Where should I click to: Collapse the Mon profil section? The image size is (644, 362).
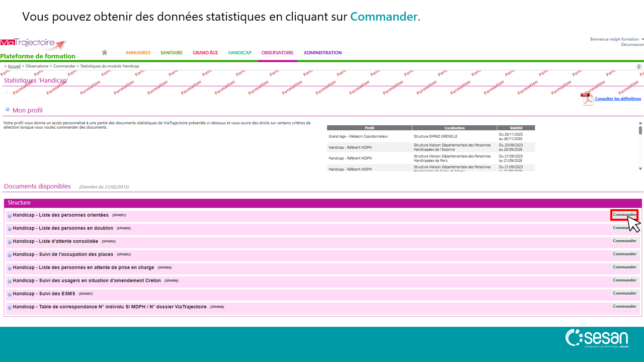click(x=8, y=110)
